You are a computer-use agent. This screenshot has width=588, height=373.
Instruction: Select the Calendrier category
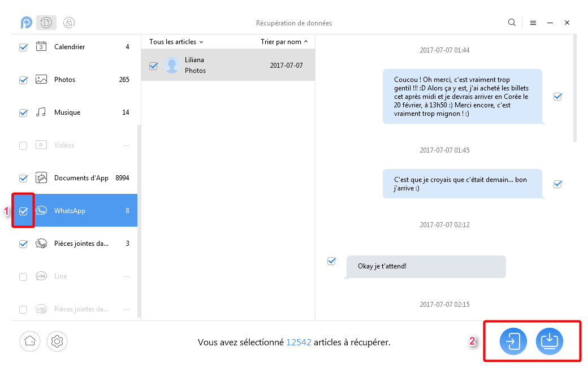[x=69, y=47]
